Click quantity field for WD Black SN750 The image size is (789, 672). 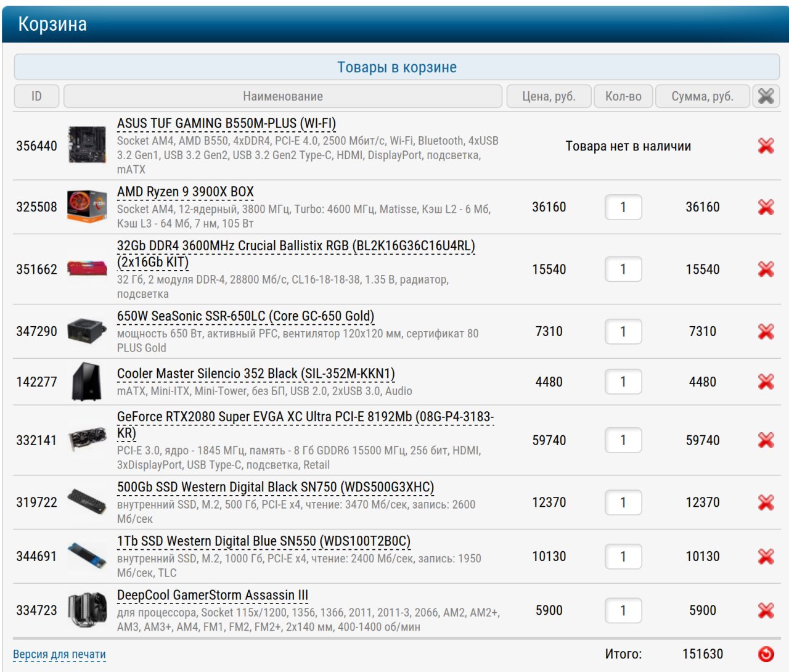pyautogui.click(x=623, y=502)
